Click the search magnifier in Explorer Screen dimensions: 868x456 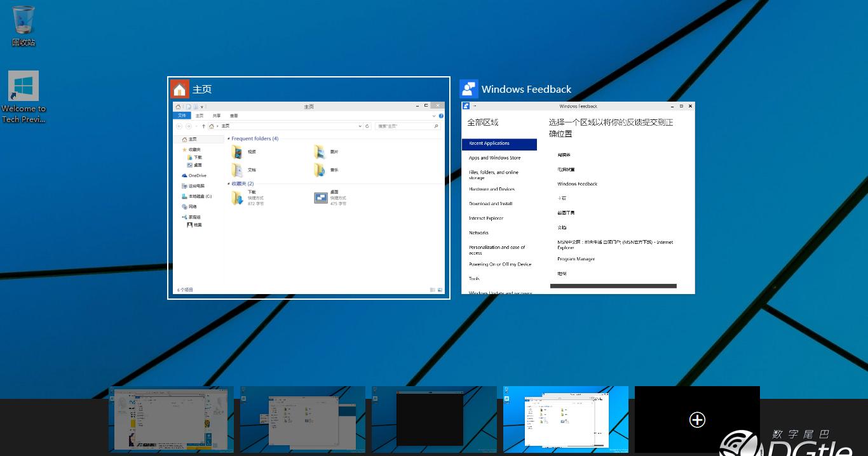point(436,126)
